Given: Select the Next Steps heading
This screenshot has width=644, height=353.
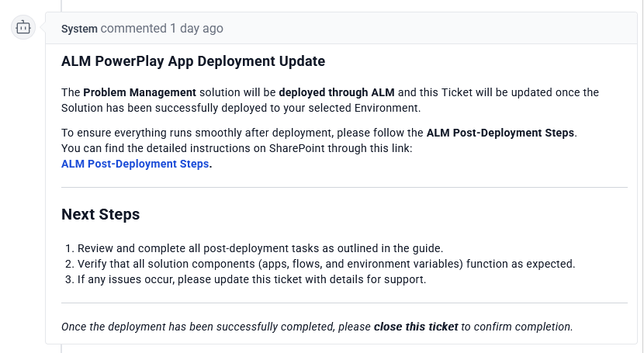Looking at the screenshot, I should (100, 214).
